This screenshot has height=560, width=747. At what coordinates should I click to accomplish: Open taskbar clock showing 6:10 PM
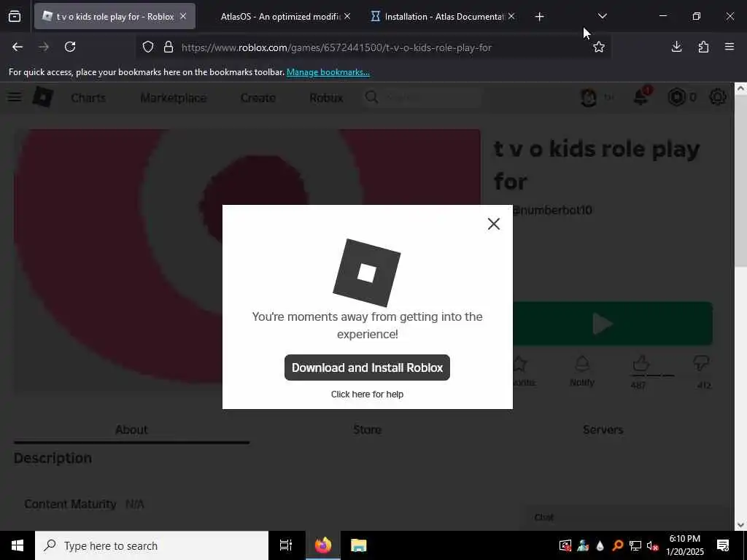pos(684,545)
